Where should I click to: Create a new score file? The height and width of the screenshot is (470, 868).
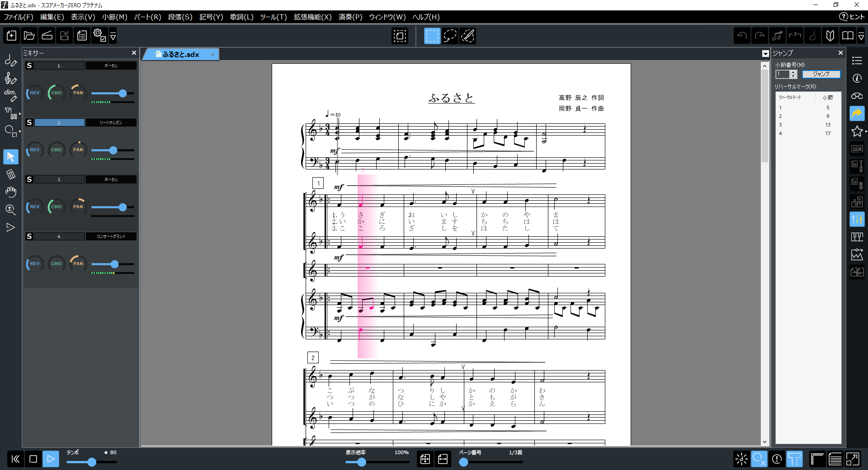click(x=12, y=36)
